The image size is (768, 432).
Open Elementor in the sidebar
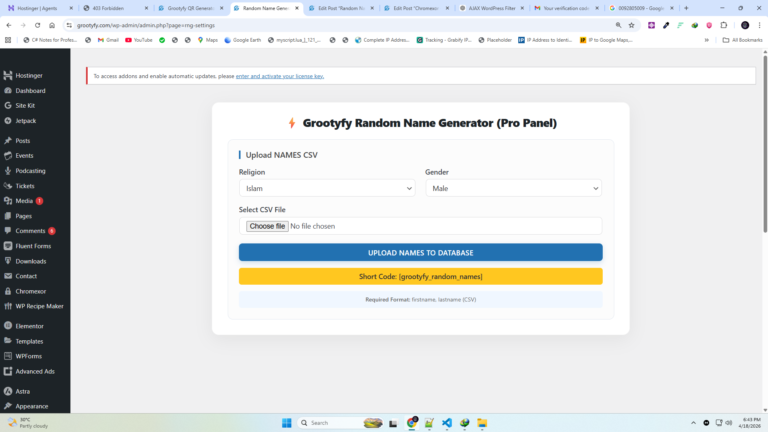pyautogui.click(x=29, y=326)
